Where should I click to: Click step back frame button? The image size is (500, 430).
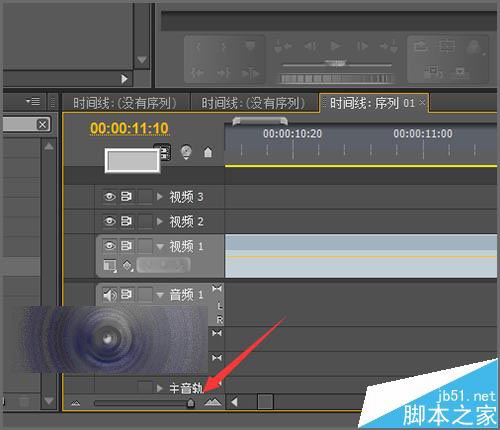pos(311,46)
